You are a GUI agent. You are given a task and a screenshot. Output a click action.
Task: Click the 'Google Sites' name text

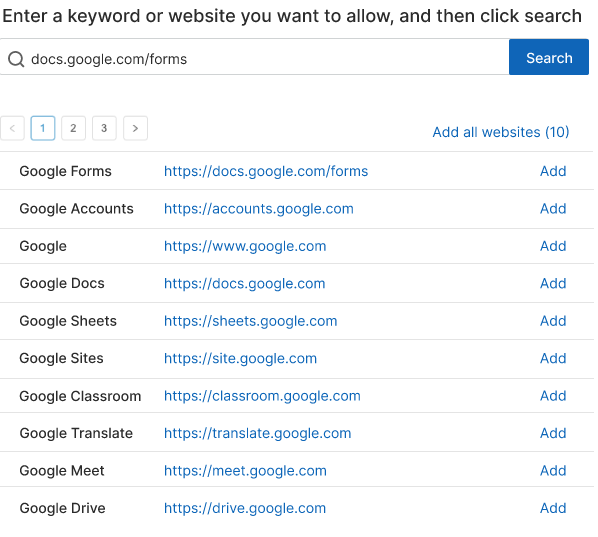coord(61,359)
